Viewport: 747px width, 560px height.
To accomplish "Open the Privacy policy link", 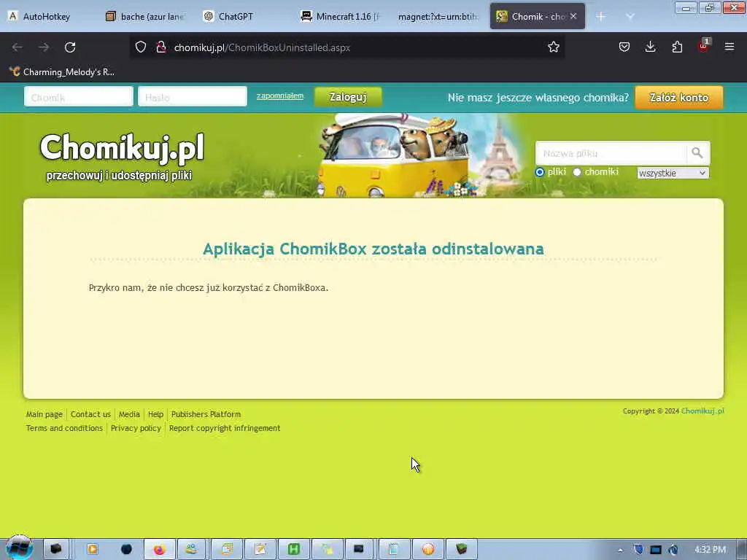I will pyautogui.click(x=136, y=428).
